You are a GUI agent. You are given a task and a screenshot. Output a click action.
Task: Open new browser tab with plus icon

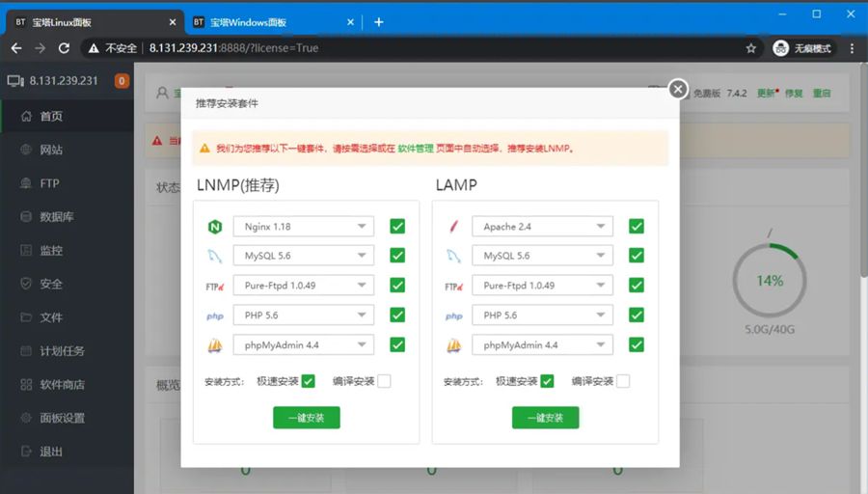pyautogui.click(x=379, y=21)
